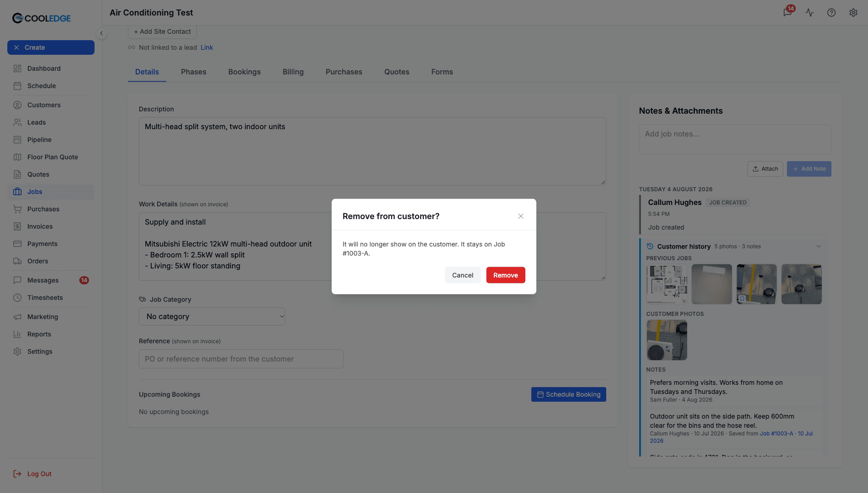Open Reports in the sidebar
The width and height of the screenshot is (868, 493).
pos(51,334)
